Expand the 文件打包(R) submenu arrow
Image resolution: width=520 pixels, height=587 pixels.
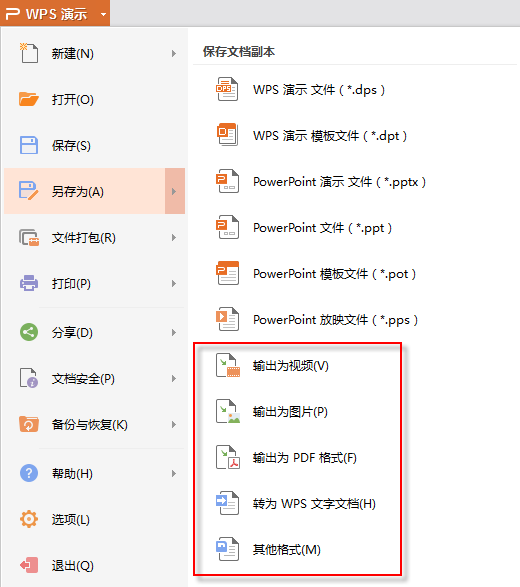coord(174,237)
